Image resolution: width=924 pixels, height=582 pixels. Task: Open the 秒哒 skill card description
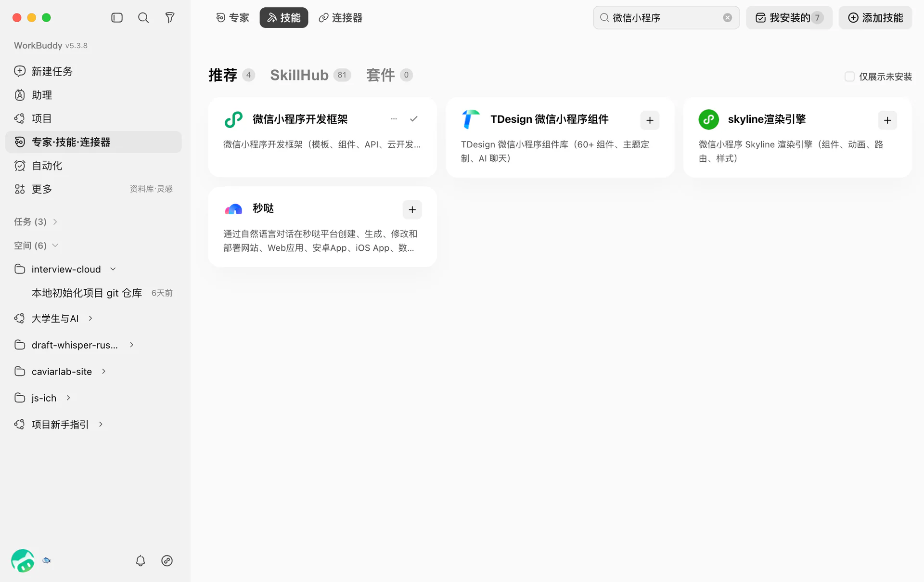coord(321,241)
